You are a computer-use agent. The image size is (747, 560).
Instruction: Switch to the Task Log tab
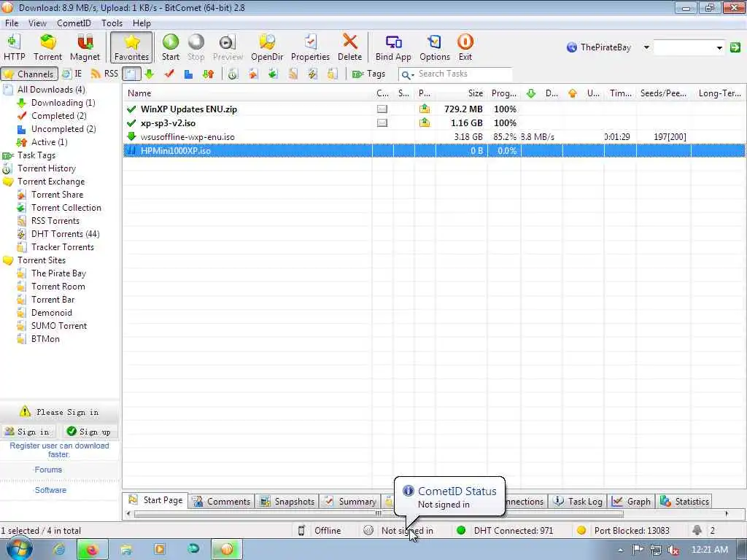point(578,502)
